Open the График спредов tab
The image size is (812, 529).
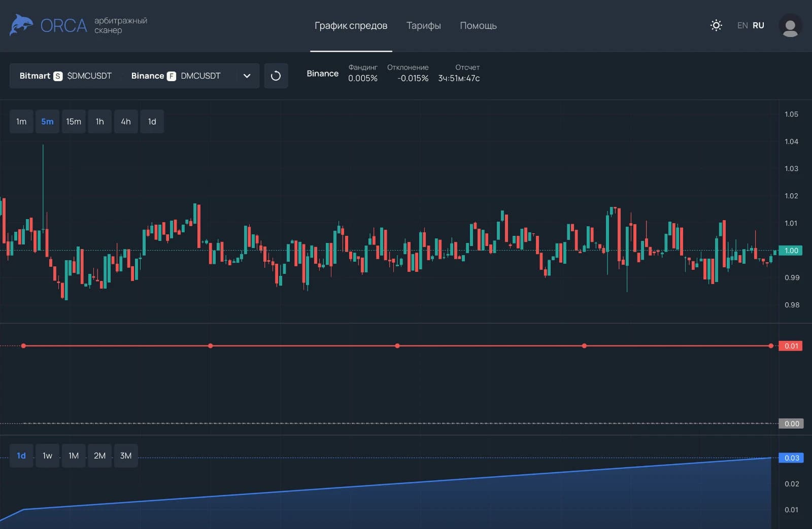351,26
